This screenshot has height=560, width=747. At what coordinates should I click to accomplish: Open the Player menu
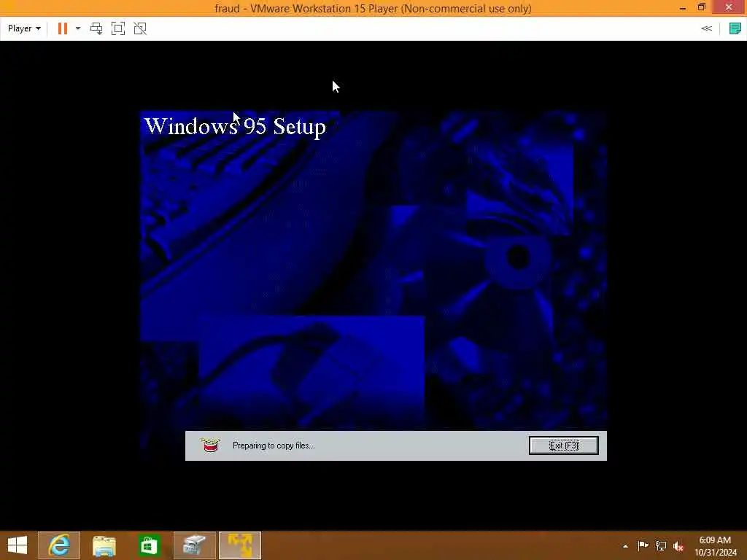point(24,28)
